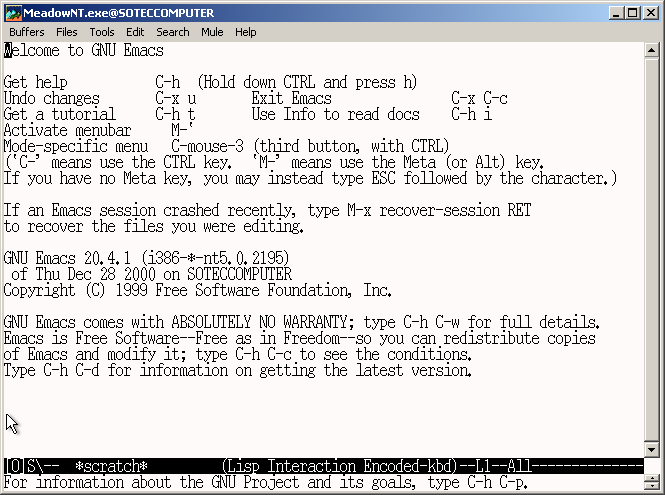Click the 'Get a tutorial' text
This screenshot has width=665, height=495.
59,115
